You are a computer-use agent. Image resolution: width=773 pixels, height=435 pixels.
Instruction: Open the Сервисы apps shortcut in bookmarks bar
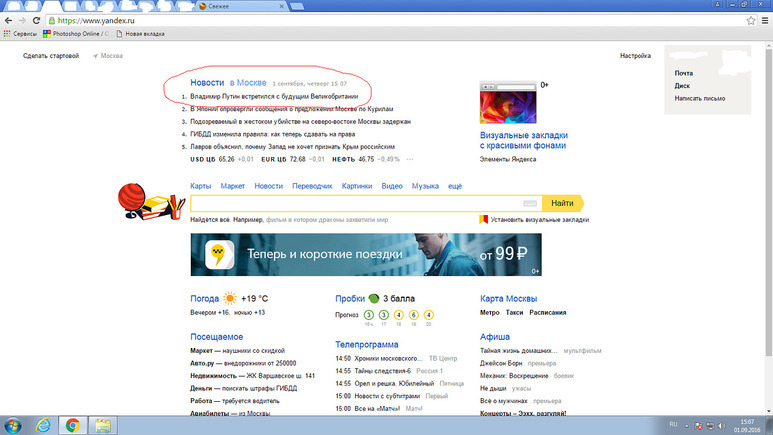pyautogui.click(x=20, y=34)
